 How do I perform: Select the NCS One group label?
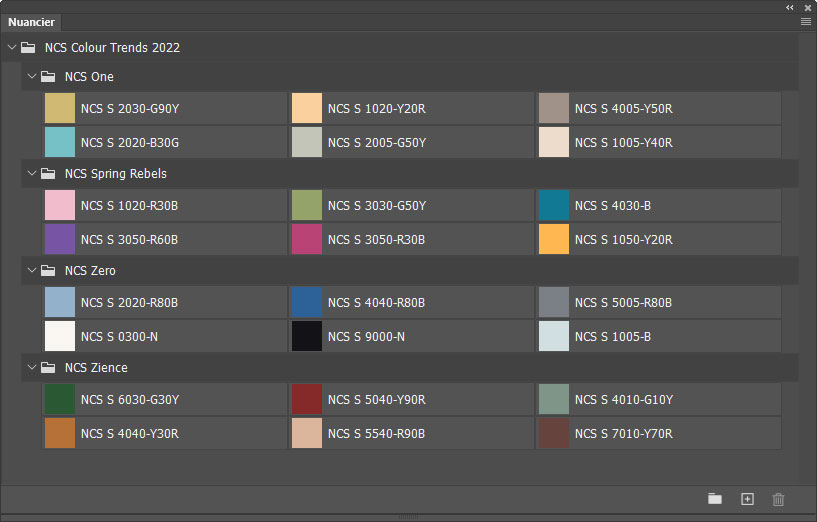tap(89, 77)
